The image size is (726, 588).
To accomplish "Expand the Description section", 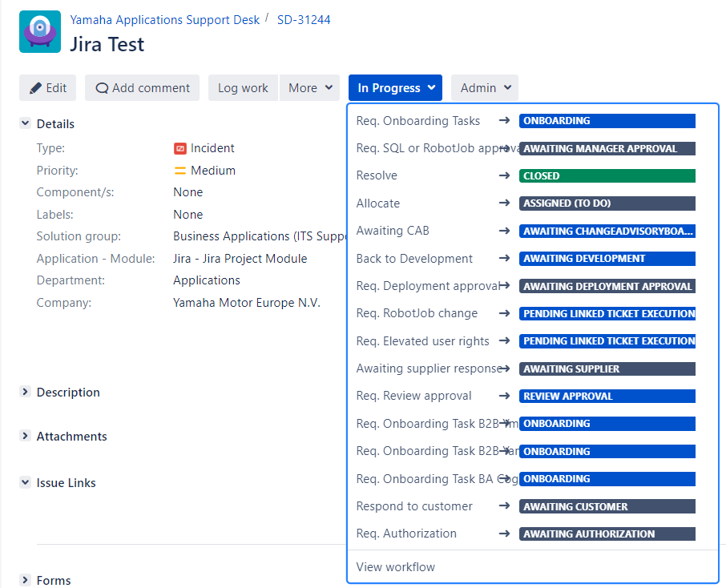I will [x=25, y=392].
